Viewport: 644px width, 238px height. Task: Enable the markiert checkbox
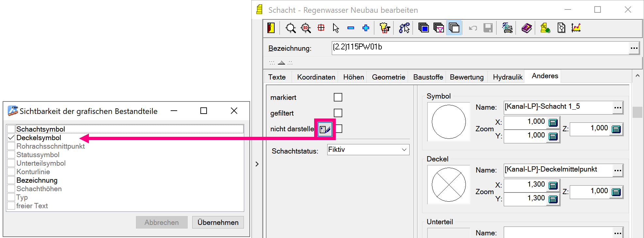pyautogui.click(x=338, y=97)
